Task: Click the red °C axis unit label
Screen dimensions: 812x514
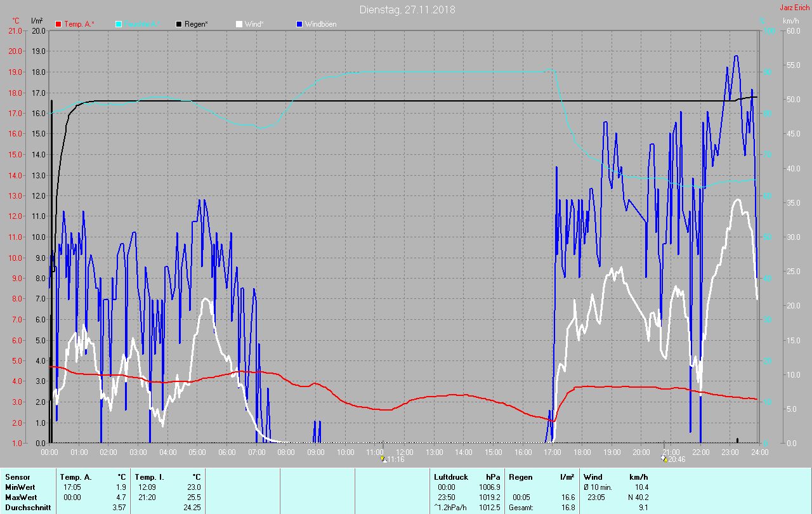Action: pos(16,21)
